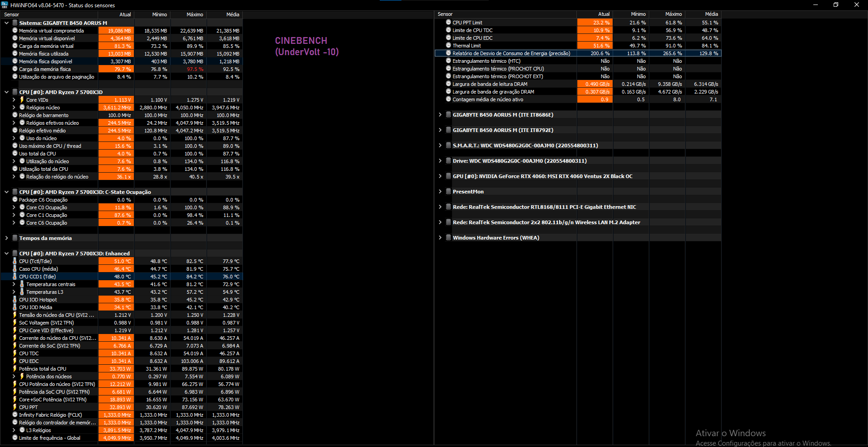Click the lightning icon for SoC Voltagem (SVI2 TFN)

tap(15, 323)
